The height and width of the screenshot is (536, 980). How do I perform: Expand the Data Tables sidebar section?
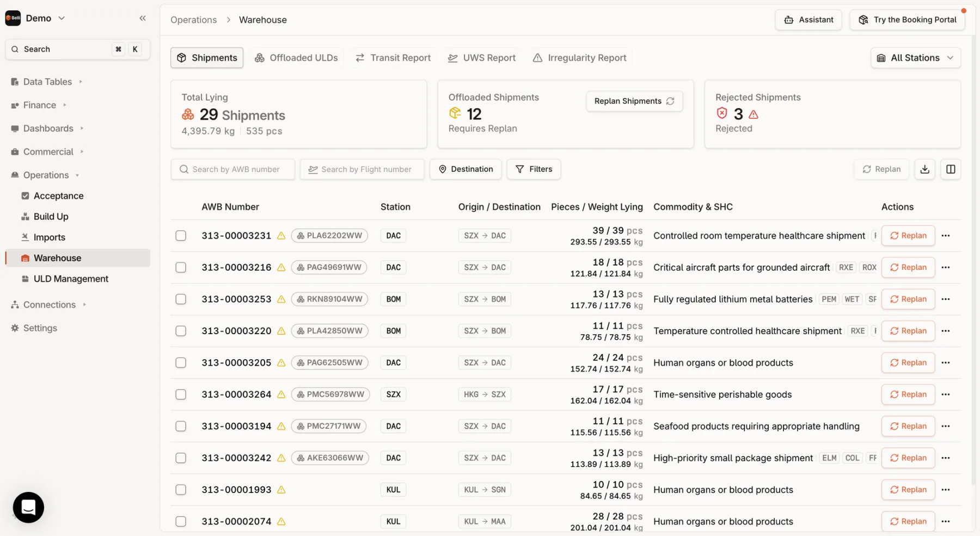click(47, 82)
